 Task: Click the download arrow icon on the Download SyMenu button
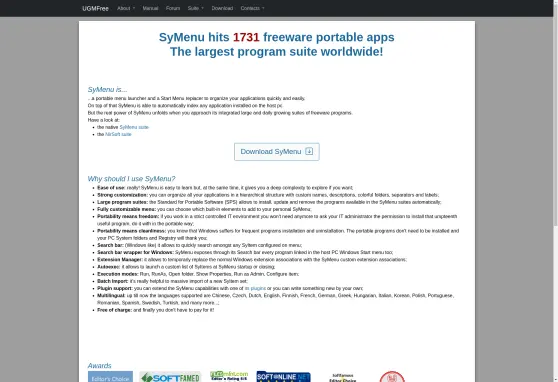pyautogui.click(x=309, y=151)
